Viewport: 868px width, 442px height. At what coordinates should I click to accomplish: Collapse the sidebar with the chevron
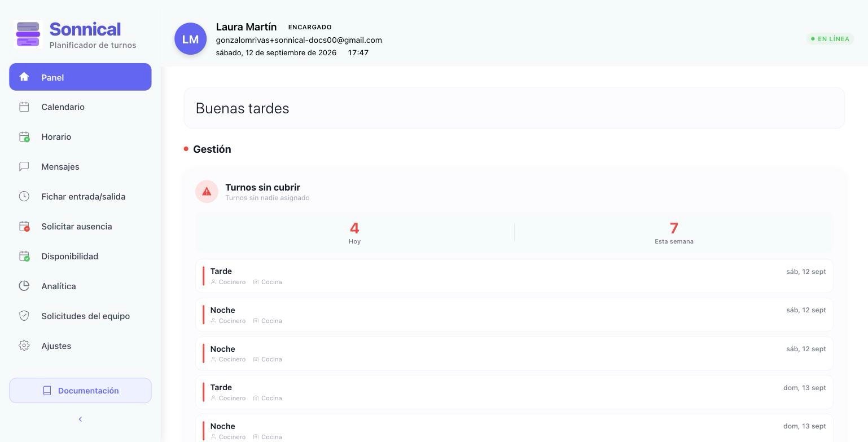tap(80, 419)
